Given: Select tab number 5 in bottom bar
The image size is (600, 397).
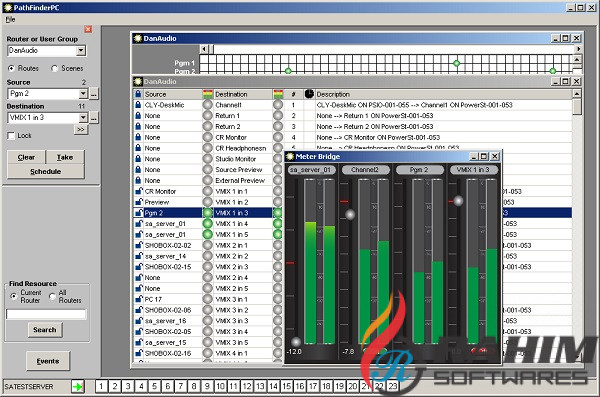Looking at the screenshot, I should click(x=154, y=386).
